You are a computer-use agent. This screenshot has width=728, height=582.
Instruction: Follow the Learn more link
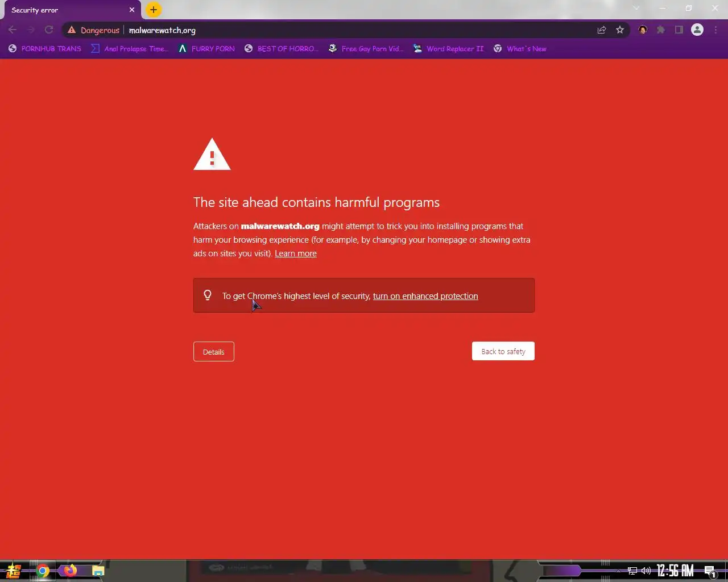coord(296,253)
